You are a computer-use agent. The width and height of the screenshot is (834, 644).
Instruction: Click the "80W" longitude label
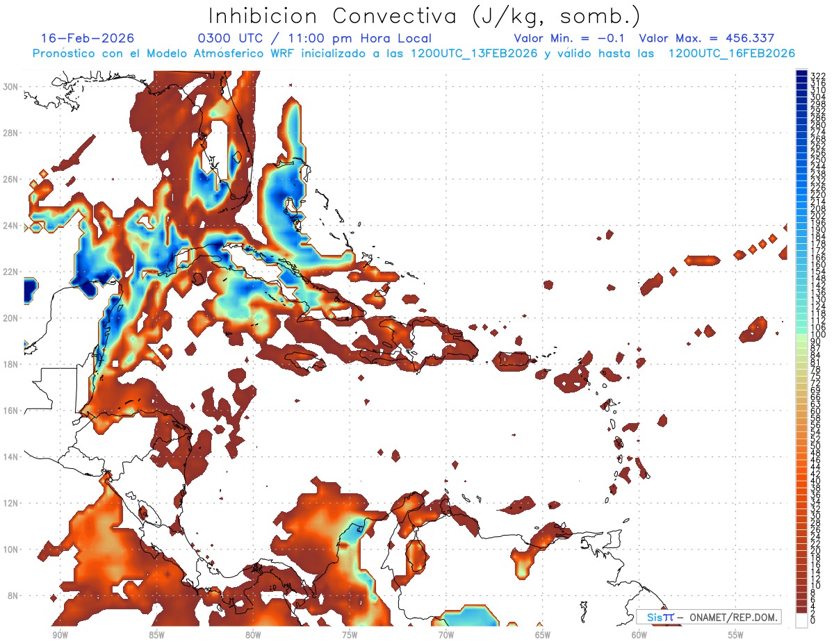[253, 634]
